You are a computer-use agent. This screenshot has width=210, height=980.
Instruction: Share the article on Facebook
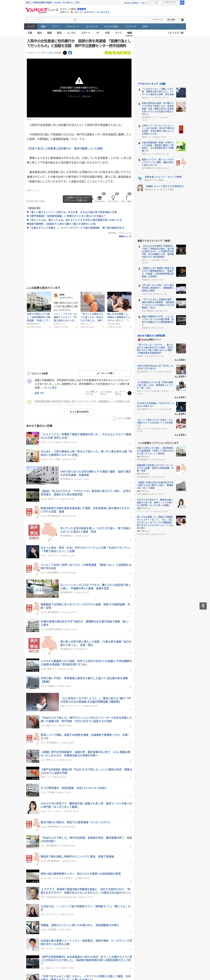(70, 53)
